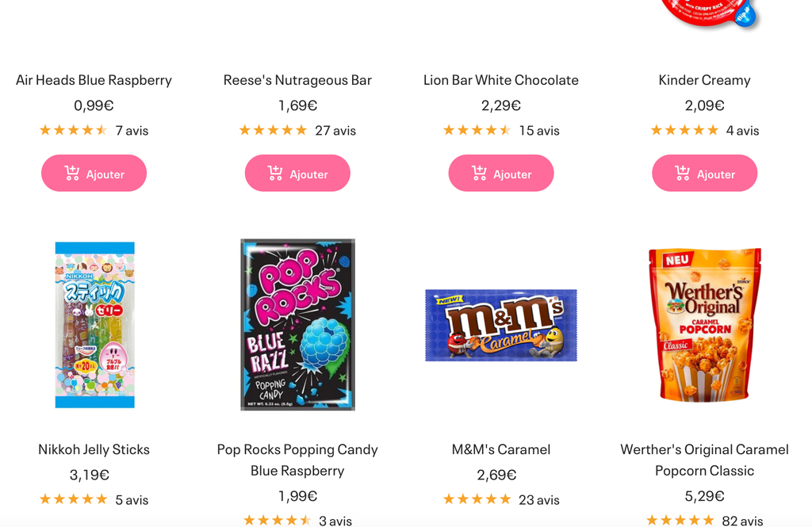View the 27 avis reviews for Reese's
This screenshot has height=527, width=812.
coord(335,130)
